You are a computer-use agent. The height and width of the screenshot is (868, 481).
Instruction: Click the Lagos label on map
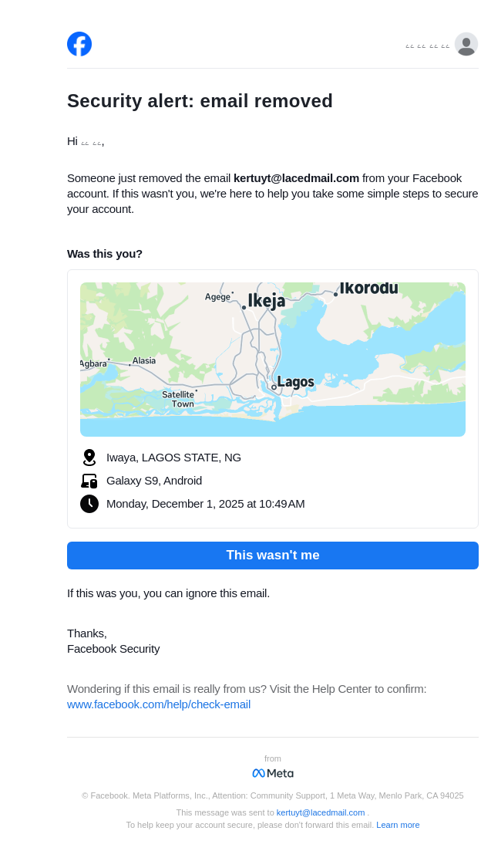click(295, 382)
